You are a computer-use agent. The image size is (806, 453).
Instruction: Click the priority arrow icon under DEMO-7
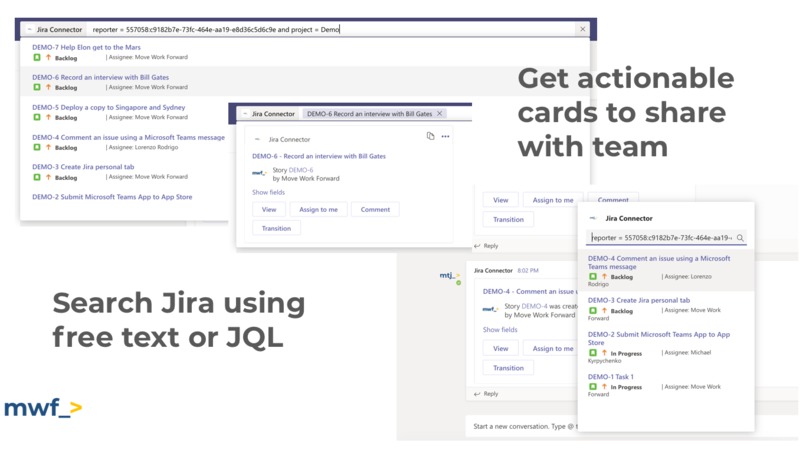[48, 58]
